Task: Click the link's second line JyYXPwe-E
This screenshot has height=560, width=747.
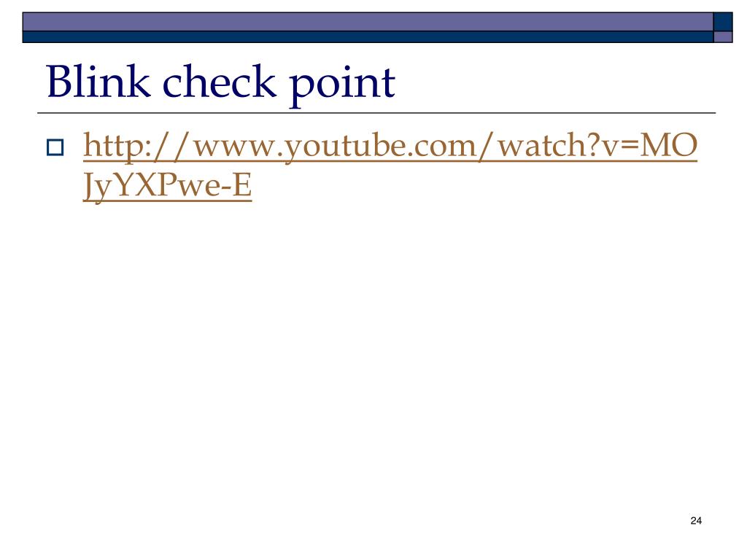Action: (x=167, y=185)
